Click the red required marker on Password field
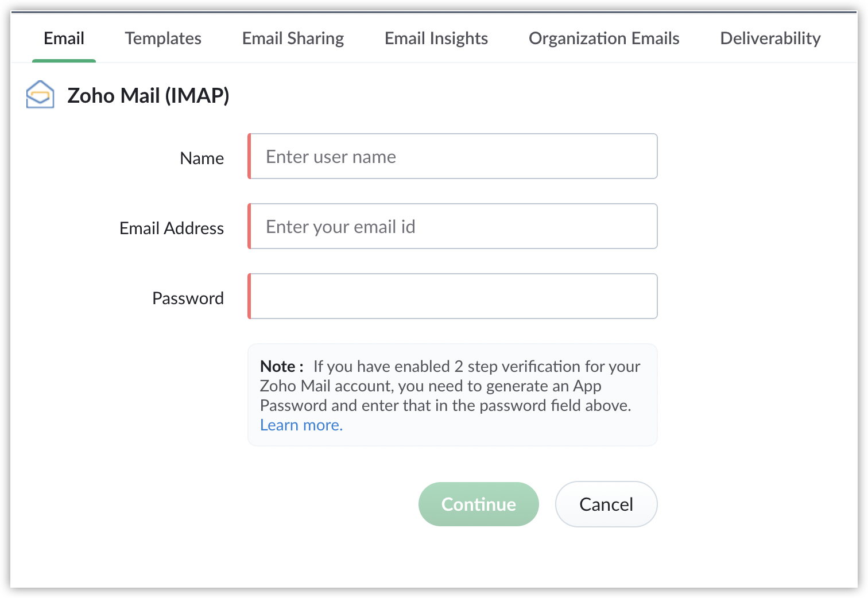This screenshot has height=598, width=868. click(x=249, y=296)
